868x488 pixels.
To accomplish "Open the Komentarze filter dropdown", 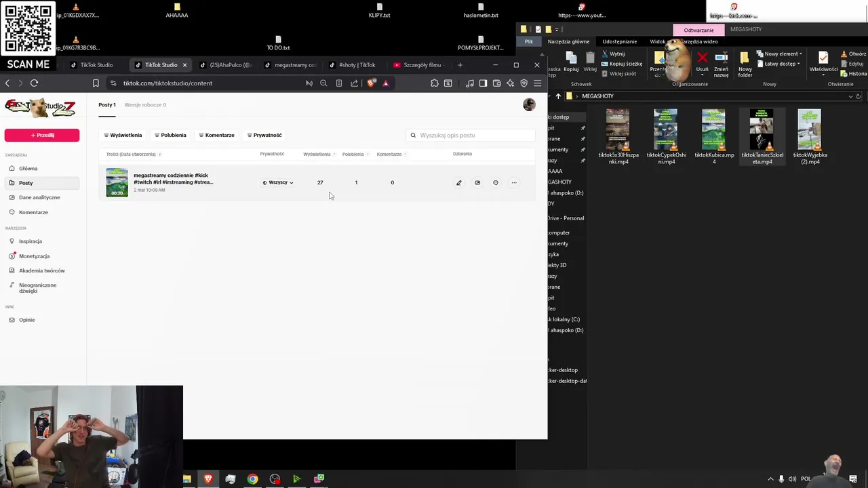I will (216, 135).
